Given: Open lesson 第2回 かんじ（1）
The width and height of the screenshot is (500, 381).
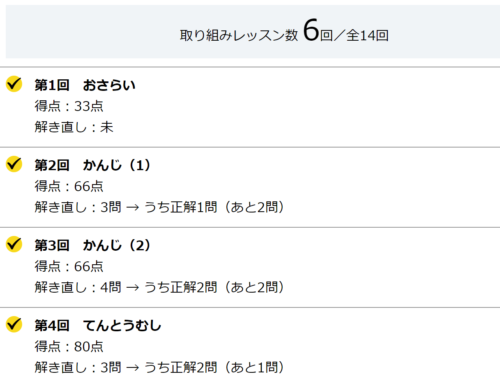Looking at the screenshot, I should 93,165.
